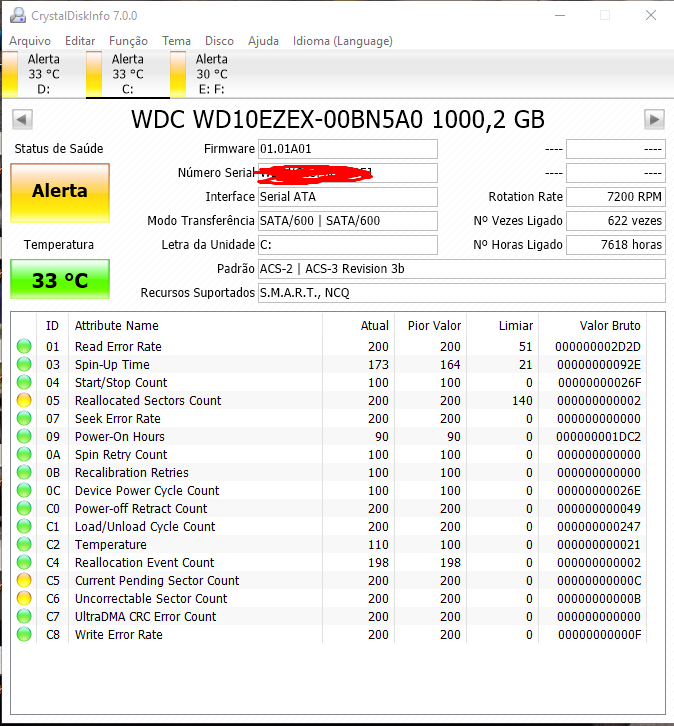Click yellow status dot for Current Pending Sector Count

pos(24,580)
